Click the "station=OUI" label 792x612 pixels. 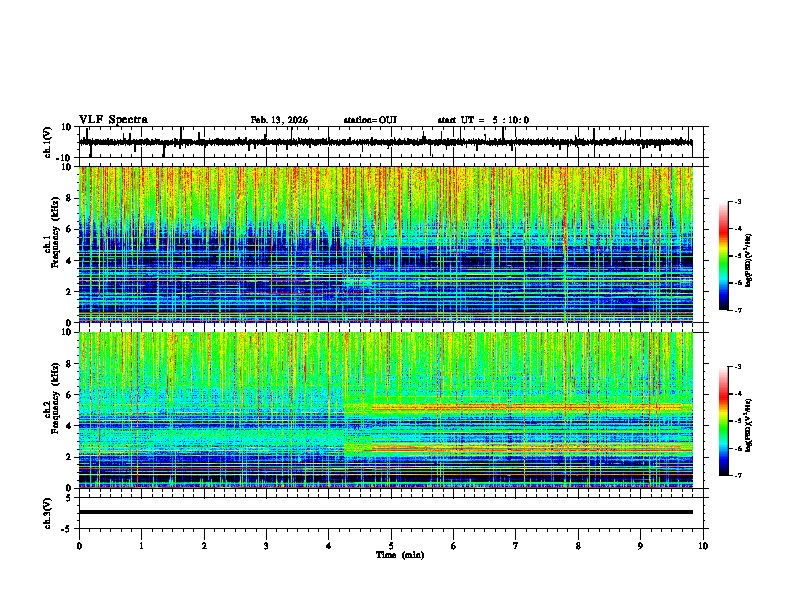tap(370, 120)
